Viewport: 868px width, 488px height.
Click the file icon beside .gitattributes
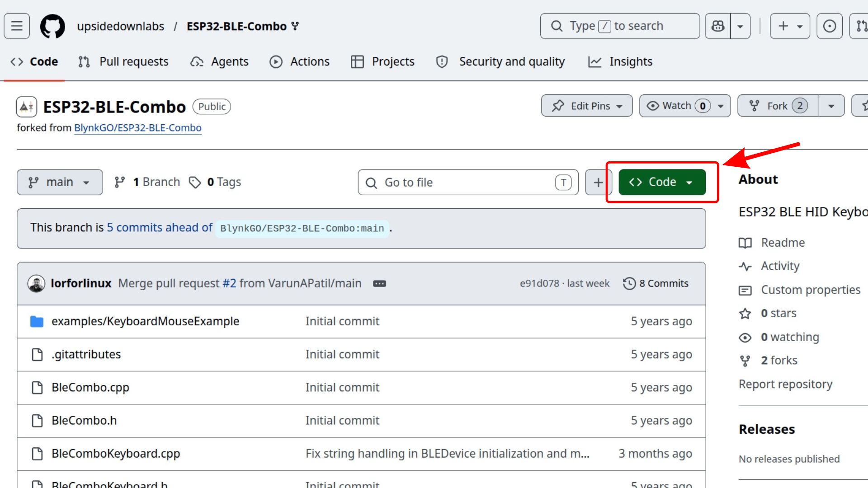pyautogui.click(x=37, y=355)
